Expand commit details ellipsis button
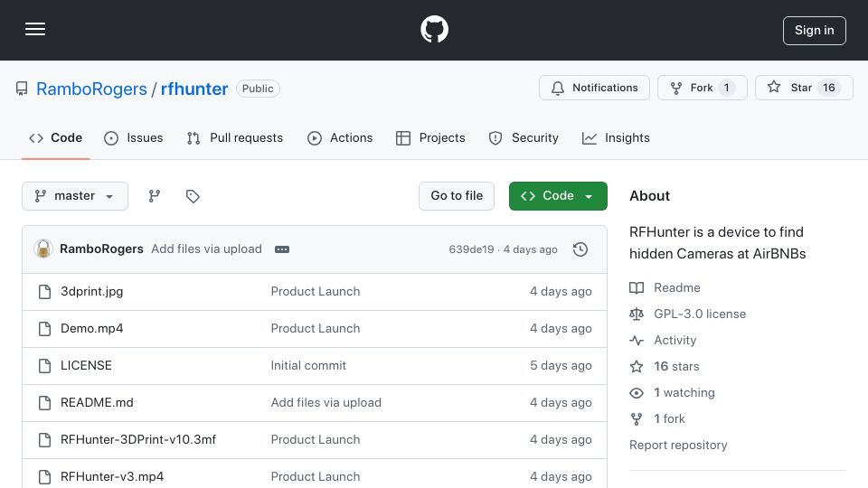This screenshot has height=488, width=868. click(x=282, y=249)
